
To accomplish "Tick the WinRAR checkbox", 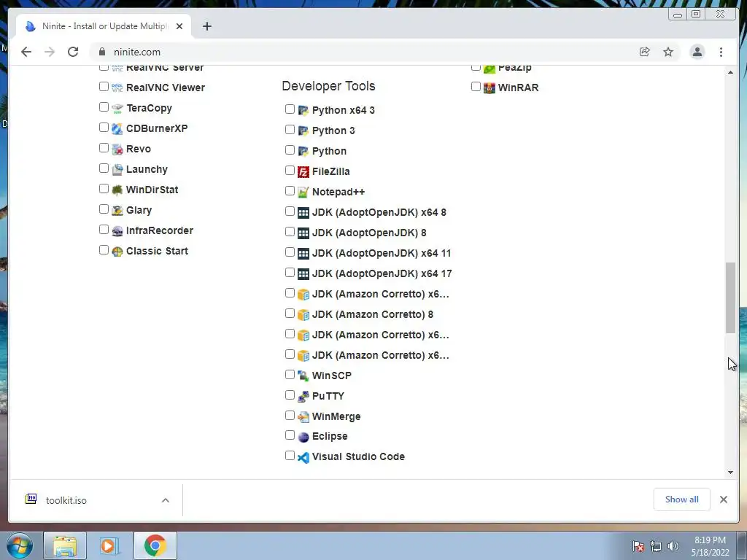I will tap(476, 87).
